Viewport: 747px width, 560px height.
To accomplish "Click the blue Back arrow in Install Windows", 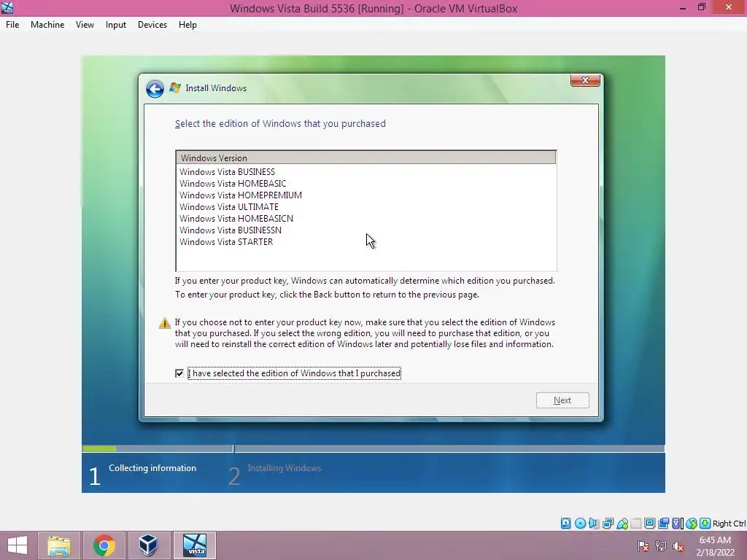I will 155,88.
